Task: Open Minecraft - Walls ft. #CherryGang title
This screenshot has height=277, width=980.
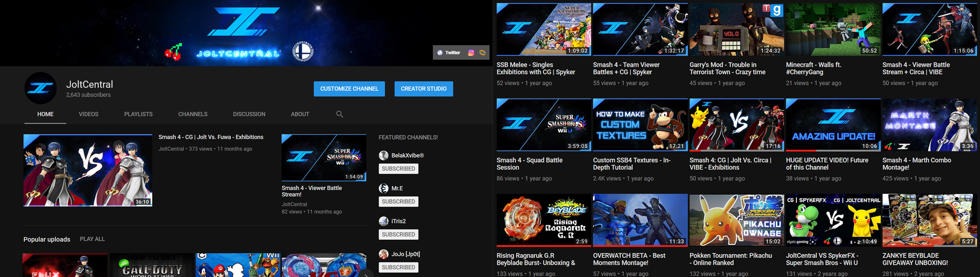Action: [x=814, y=68]
